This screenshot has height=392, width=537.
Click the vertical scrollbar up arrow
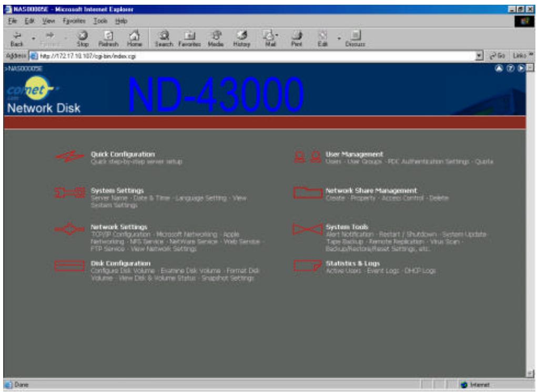(530, 67)
